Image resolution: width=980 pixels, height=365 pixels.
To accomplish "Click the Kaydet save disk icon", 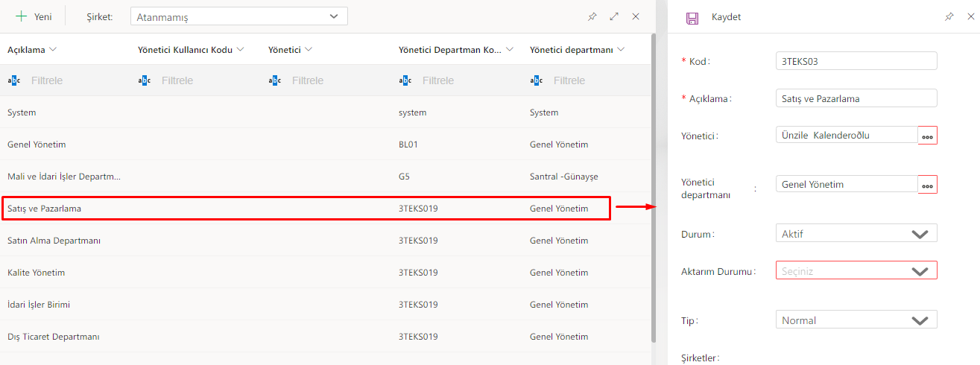I will 692,18.
